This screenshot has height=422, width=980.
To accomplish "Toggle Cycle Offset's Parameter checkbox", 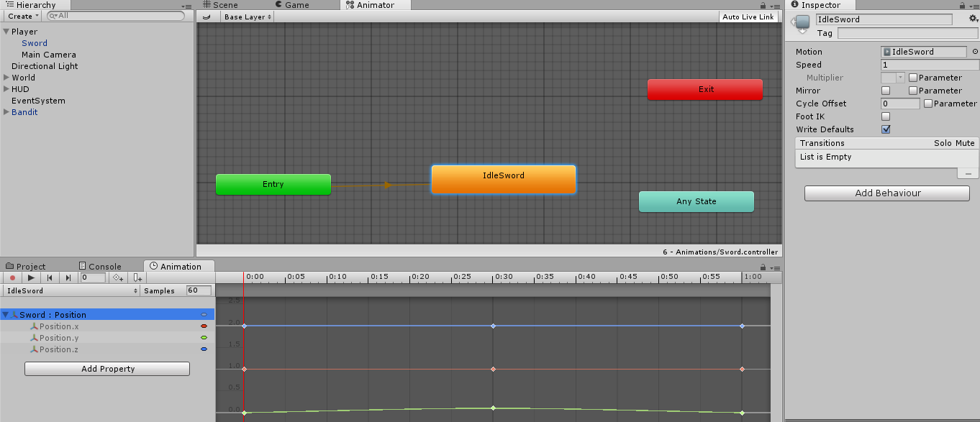I will tap(928, 104).
